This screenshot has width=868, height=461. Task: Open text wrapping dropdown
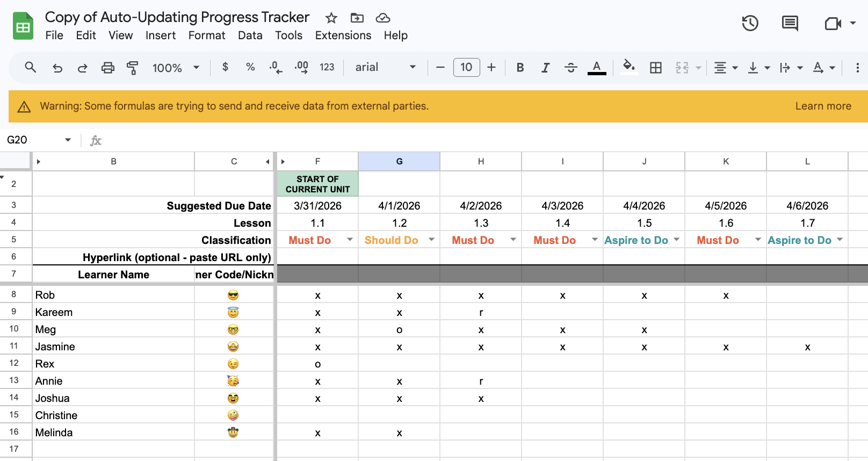(x=791, y=68)
